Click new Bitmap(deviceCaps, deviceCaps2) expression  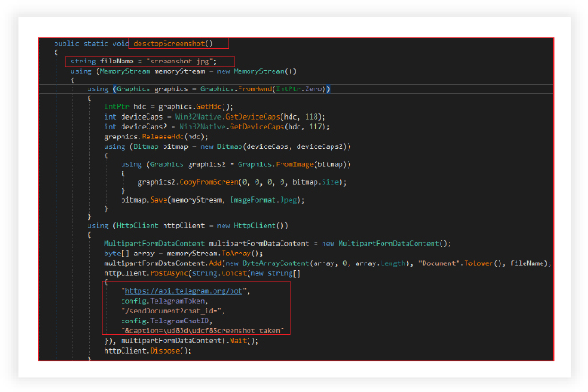(273, 146)
